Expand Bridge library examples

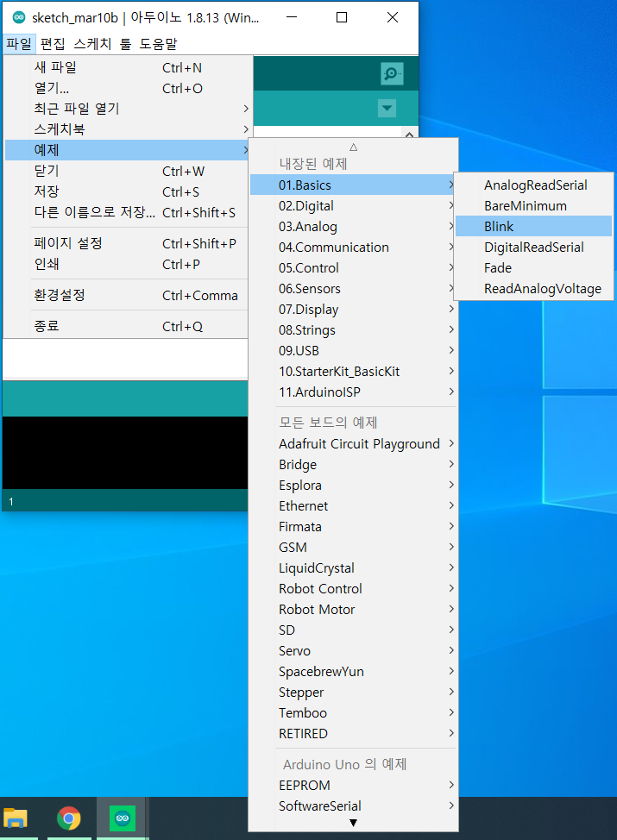pyautogui.click(x=353, y=465)
